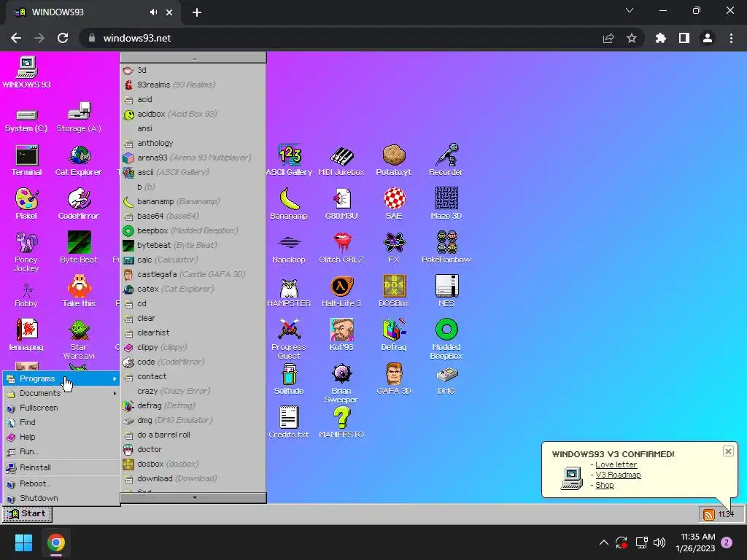Select Shutdown in the Start menu
Image resolution: width=747 pixels, height=560 pixels.
(x=61, y=498)
